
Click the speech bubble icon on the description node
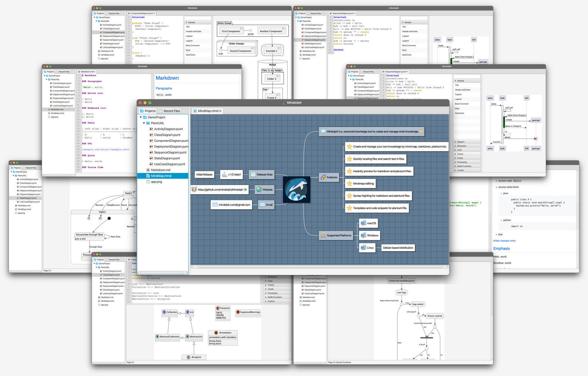(x=323, y=131)
